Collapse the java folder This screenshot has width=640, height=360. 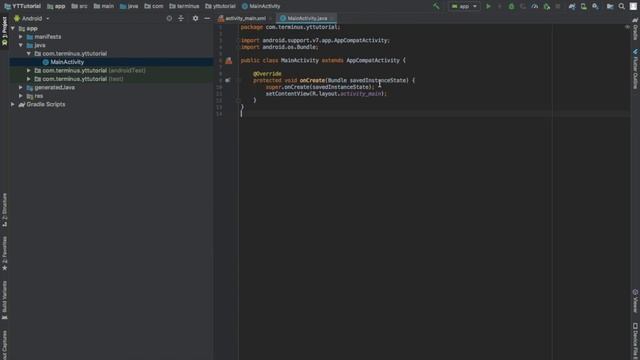pyautogui.click(x=21, y=45)
